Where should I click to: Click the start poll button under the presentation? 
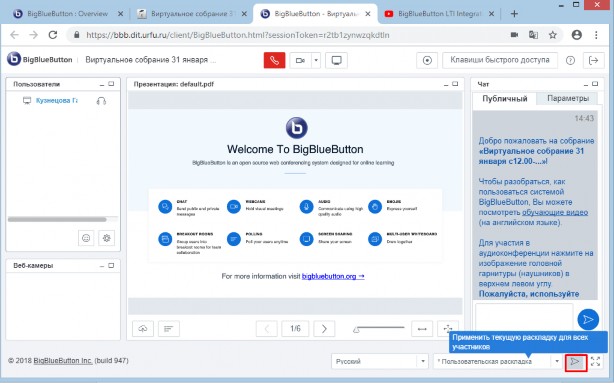169,329
